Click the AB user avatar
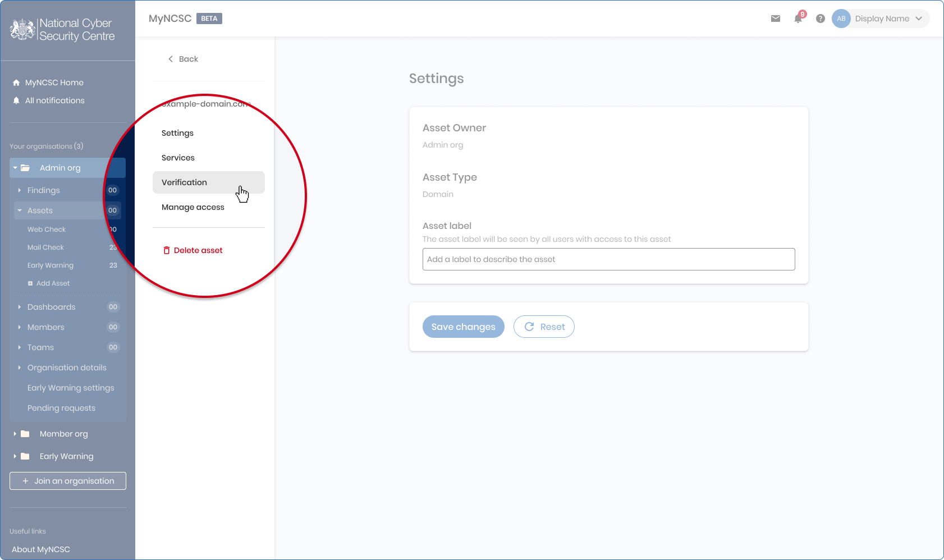Image resolution: width=944 pixels, height=560 pixels. coord(841,19)
